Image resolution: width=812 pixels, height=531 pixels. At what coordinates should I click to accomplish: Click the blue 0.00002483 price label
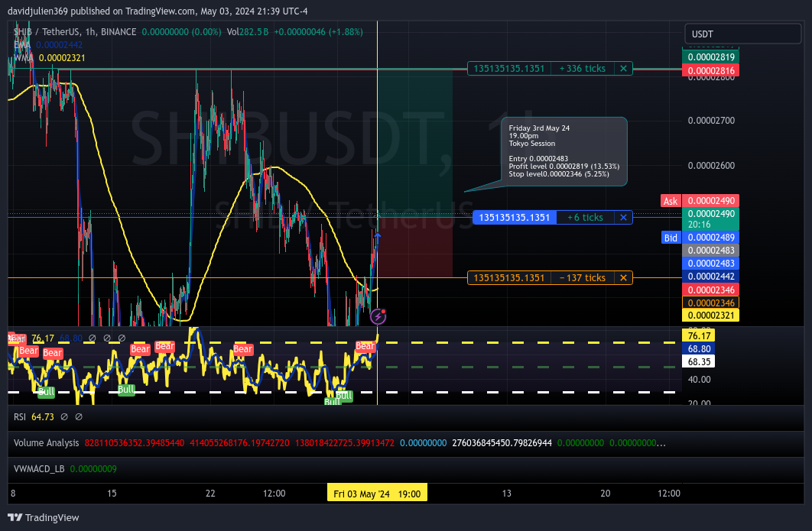pyautogui.click(x=711, y=264)
